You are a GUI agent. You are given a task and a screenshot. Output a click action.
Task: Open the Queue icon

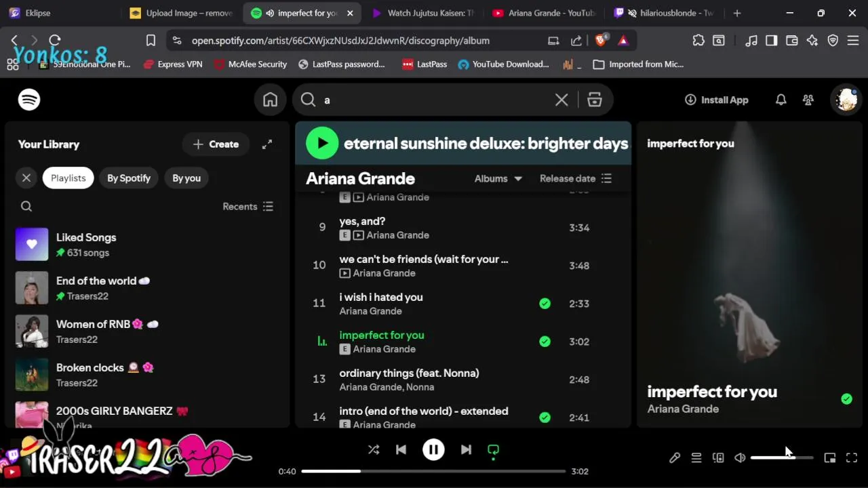[696, 457]
